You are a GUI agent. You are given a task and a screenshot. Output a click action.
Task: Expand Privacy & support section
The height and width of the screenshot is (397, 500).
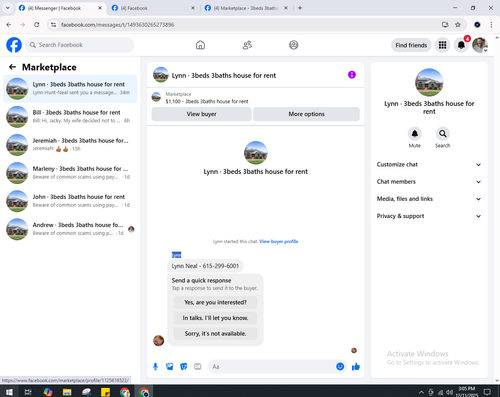click(429, 216)
